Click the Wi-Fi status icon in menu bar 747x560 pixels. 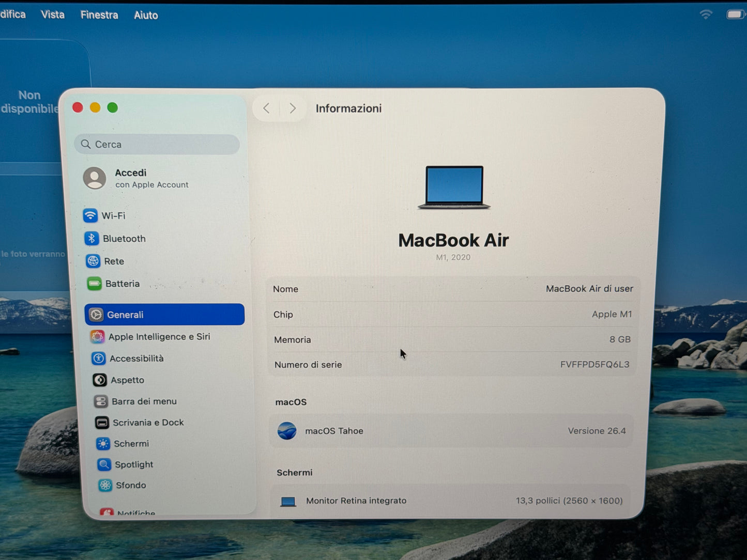click(706, 14)
